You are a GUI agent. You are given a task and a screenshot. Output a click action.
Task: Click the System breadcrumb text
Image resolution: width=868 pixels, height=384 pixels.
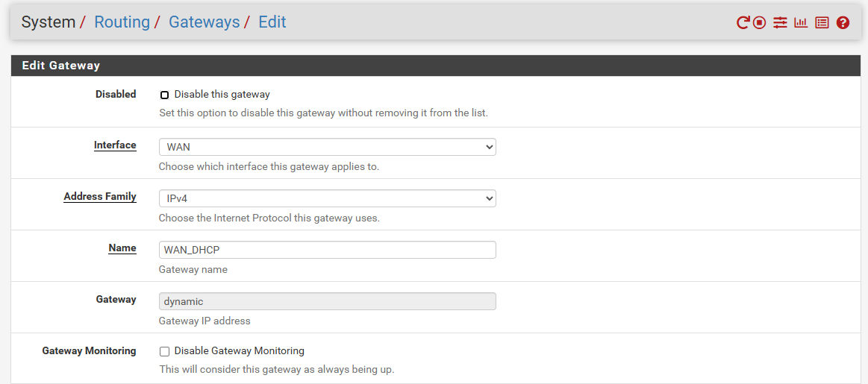tap(49, 22)
